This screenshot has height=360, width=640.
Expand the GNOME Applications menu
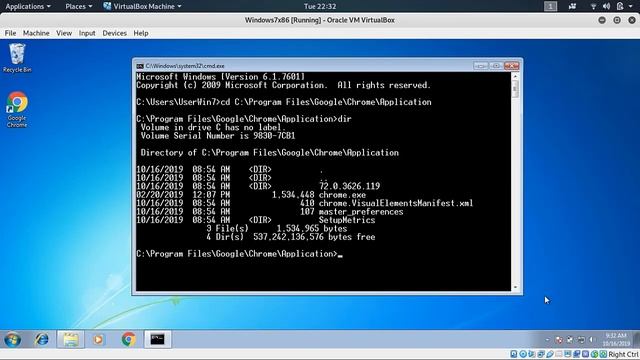(x=28, y=6)
